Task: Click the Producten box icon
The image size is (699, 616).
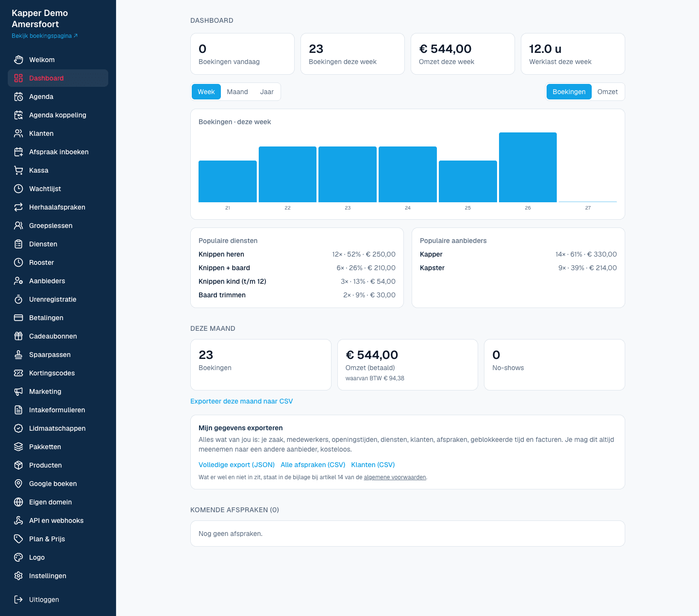Action: coord(18,465)
